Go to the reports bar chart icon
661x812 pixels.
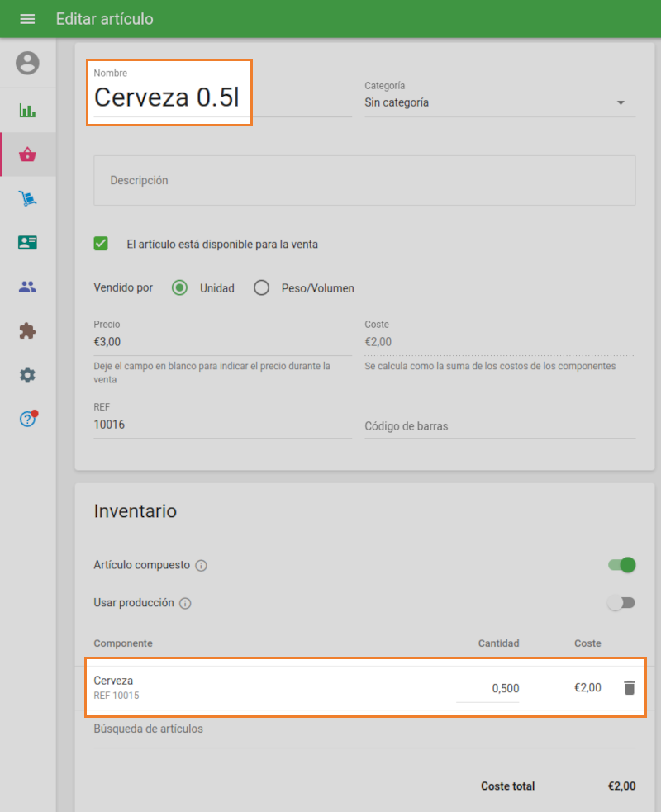coord(27,111)
